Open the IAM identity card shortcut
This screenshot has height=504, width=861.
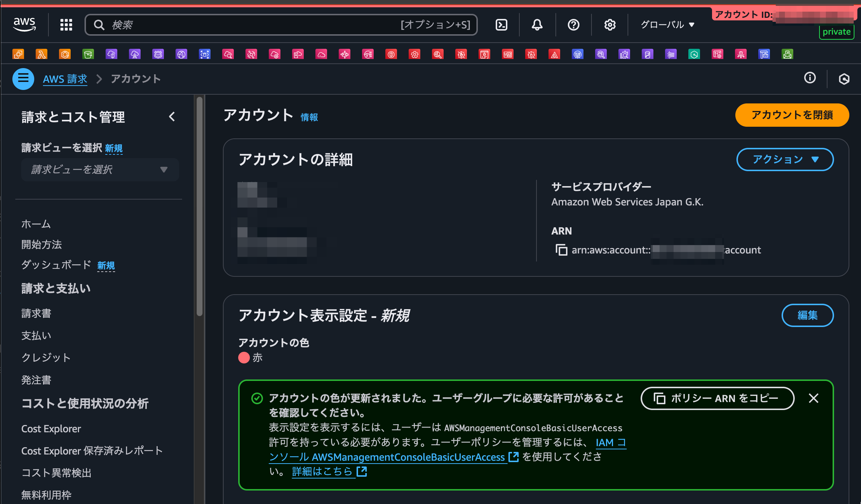(508, 54)
